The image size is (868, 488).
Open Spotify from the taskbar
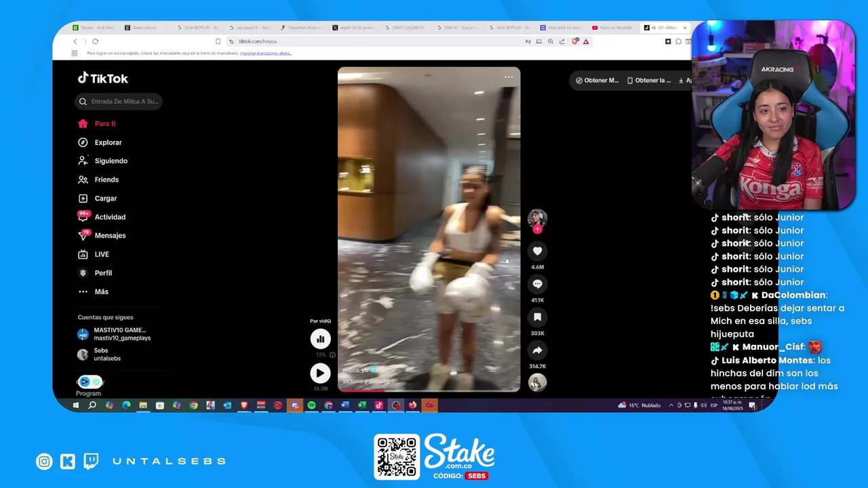311,405
